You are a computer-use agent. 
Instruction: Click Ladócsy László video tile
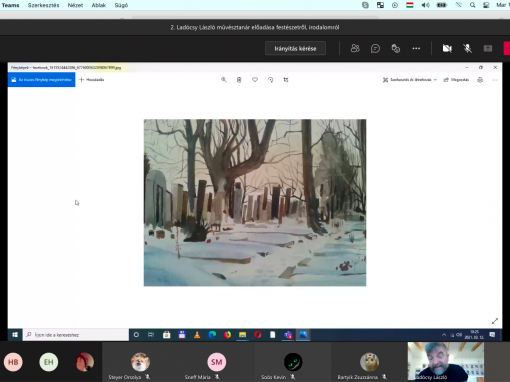pyautogui.click(x=446, y=362)
